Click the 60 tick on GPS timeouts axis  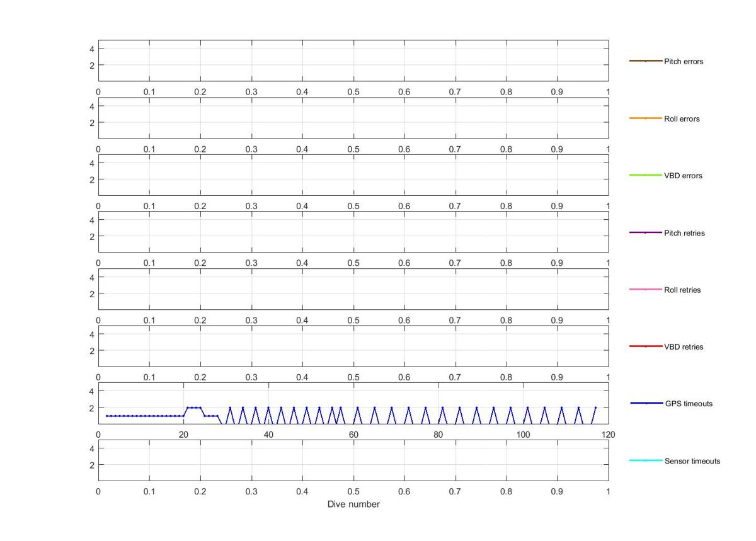(353, 435)
